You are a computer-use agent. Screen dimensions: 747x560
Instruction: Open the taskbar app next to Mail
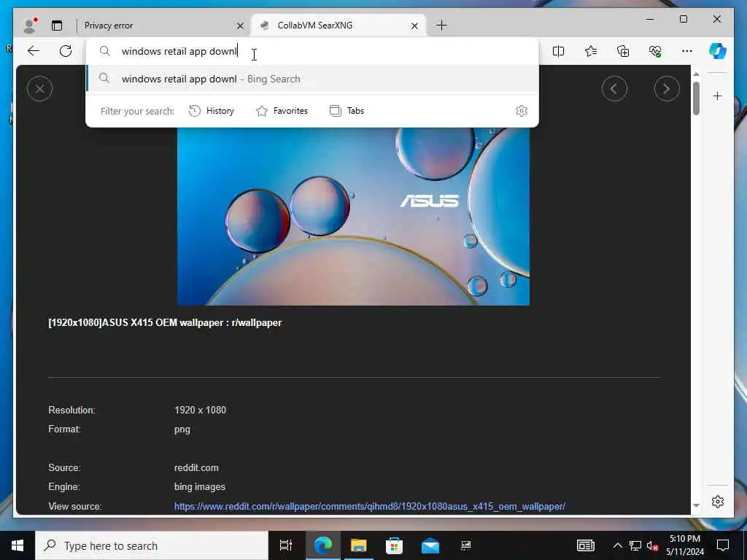click(x=466, y=545)
